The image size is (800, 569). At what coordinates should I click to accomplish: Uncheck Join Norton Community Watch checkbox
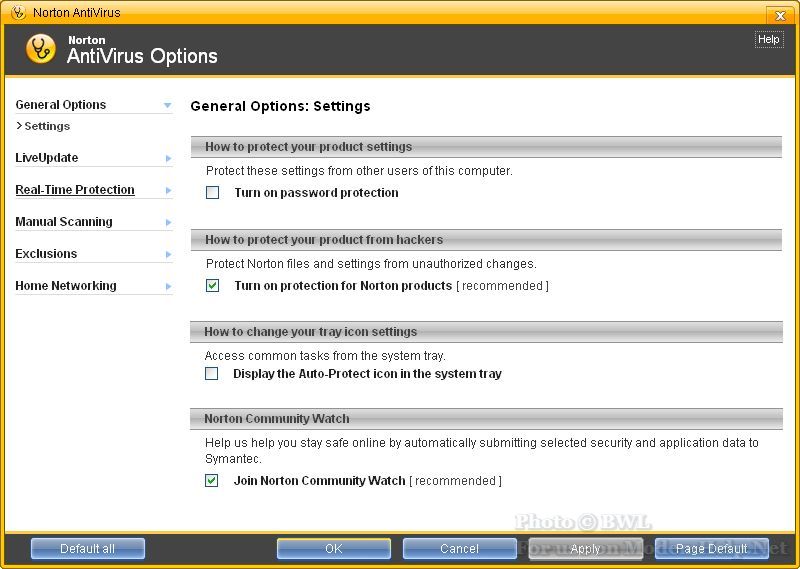pyautogui.click(x=211, y=480)
